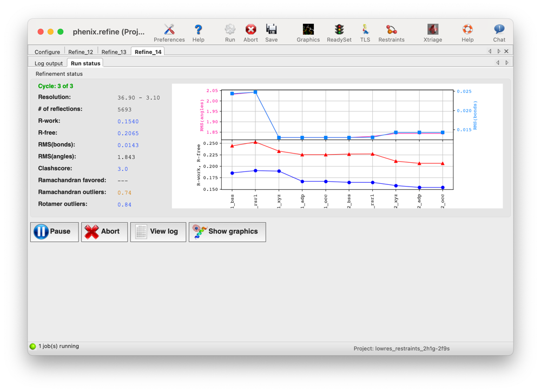Go to the next job tab with right arrow
Screen dimensions: 541x392
click(x=499, y=51)
